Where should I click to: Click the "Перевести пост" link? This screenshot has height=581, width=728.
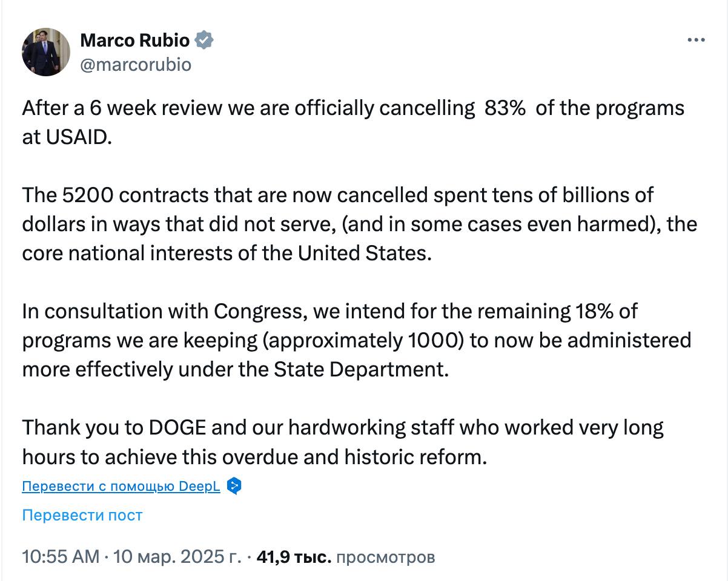(82, 515)
